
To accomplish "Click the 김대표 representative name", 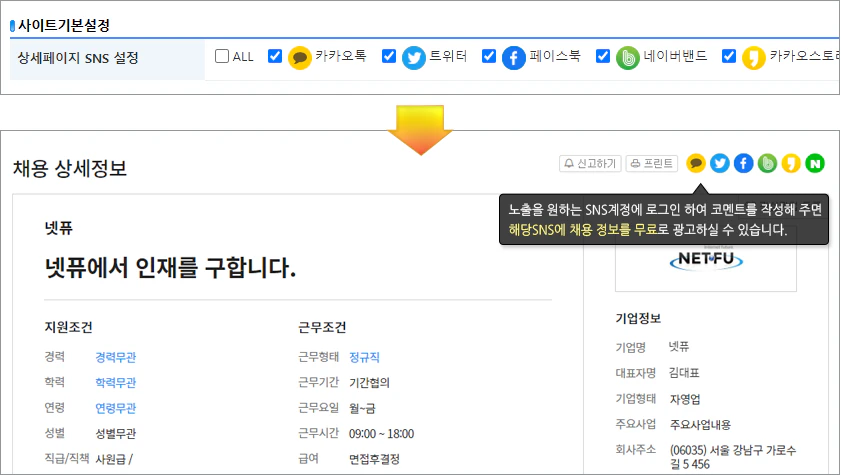I will (684, 373).
